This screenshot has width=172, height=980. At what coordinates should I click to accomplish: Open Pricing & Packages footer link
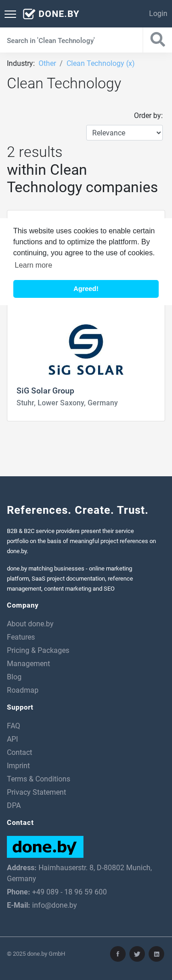[38, 650]
